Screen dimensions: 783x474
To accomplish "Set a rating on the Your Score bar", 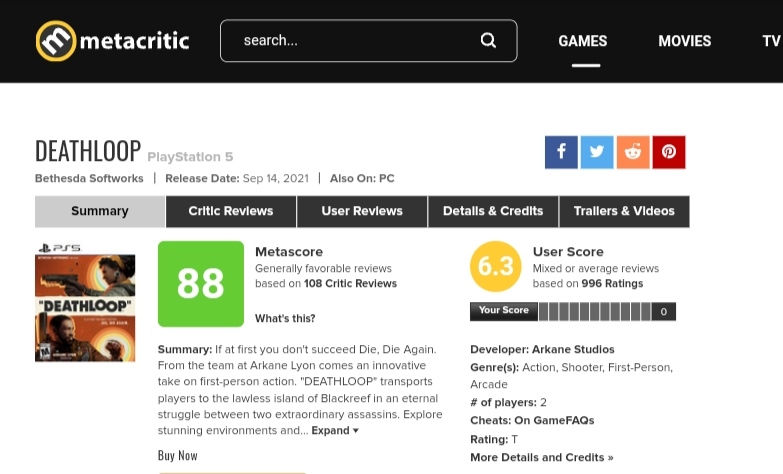I will [596, 312].
